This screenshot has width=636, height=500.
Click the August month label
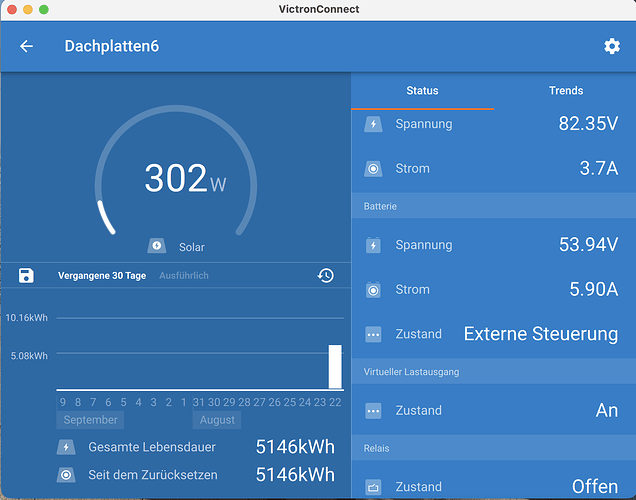point(217,420)
